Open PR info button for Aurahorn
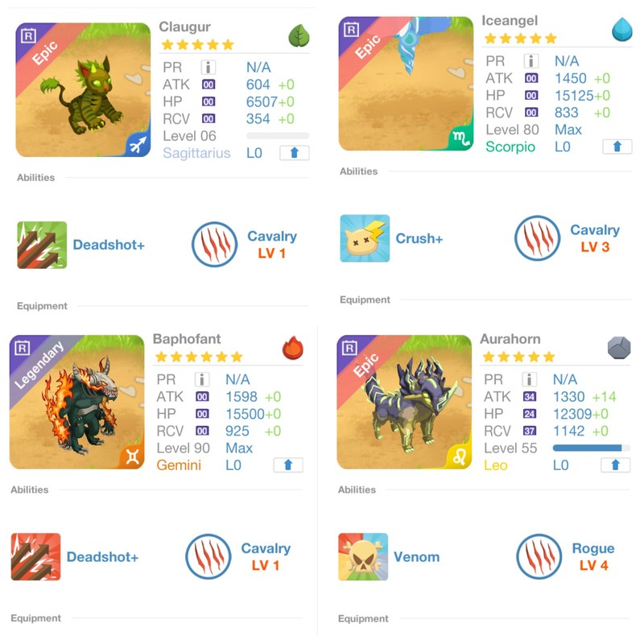644x644 pixels. 530,379
